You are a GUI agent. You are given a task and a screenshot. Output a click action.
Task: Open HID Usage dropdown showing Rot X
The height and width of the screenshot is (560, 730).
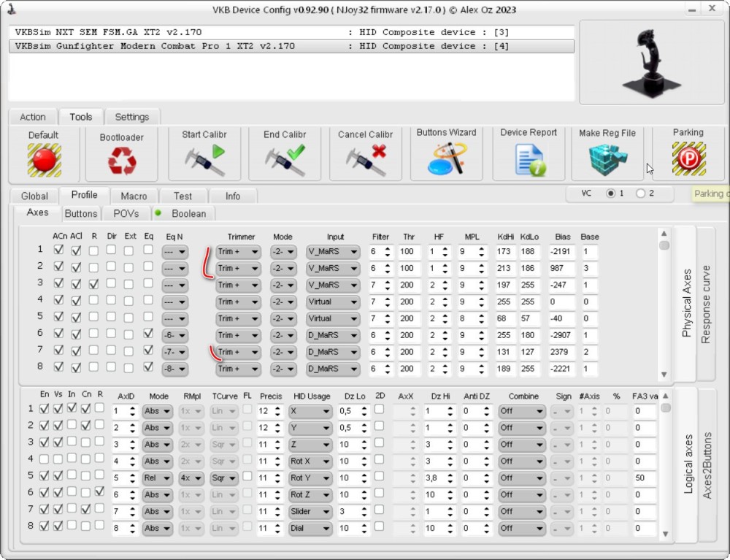(310, 461)
